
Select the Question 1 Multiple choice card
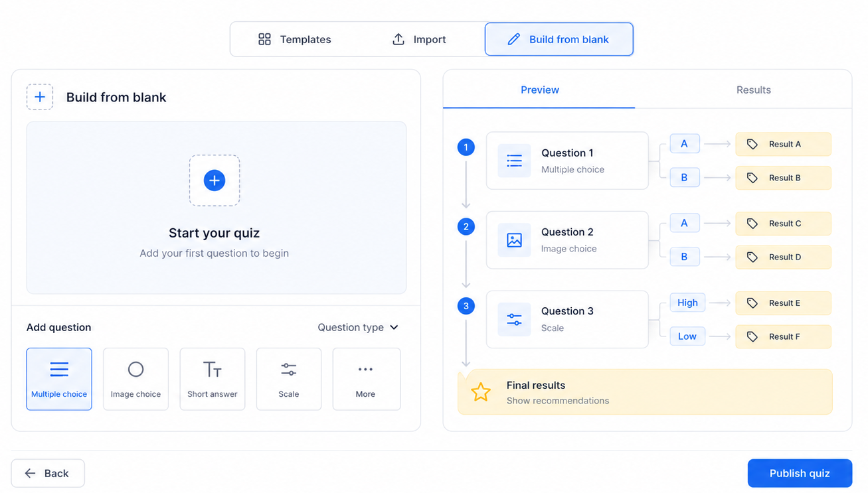[567, 161]
